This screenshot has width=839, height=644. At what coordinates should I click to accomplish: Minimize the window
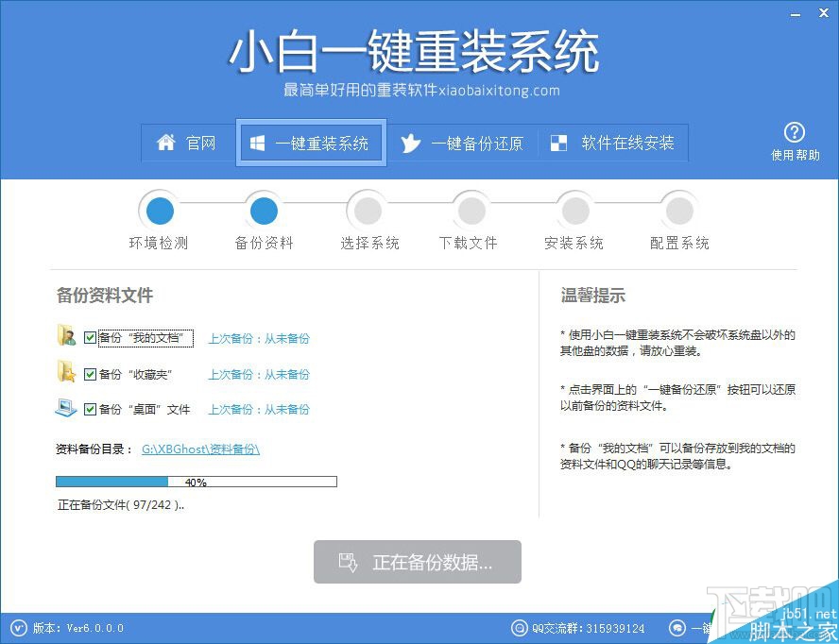click(x=796, y=15)
